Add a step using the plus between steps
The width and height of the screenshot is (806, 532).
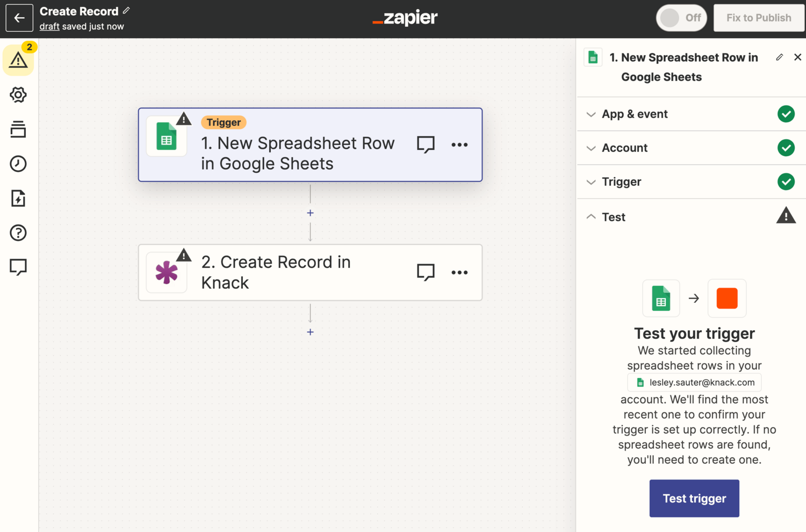(310, 213)
